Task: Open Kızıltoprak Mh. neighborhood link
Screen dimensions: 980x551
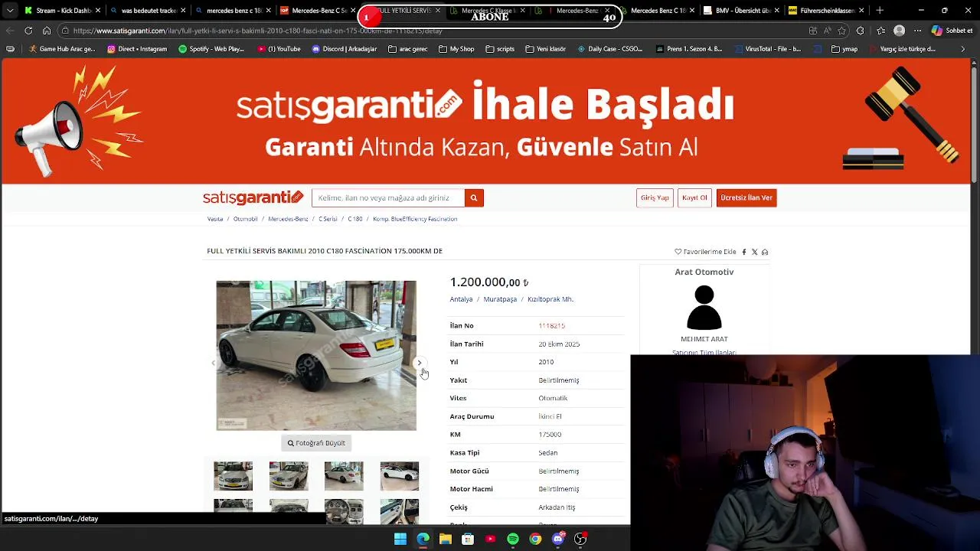Action: [550, 299]
